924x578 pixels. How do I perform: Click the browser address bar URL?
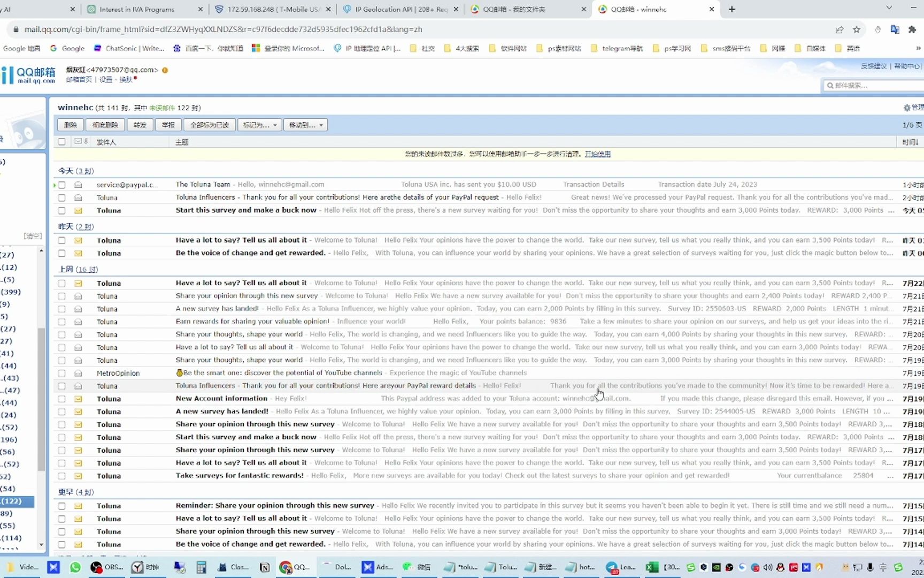223,29
